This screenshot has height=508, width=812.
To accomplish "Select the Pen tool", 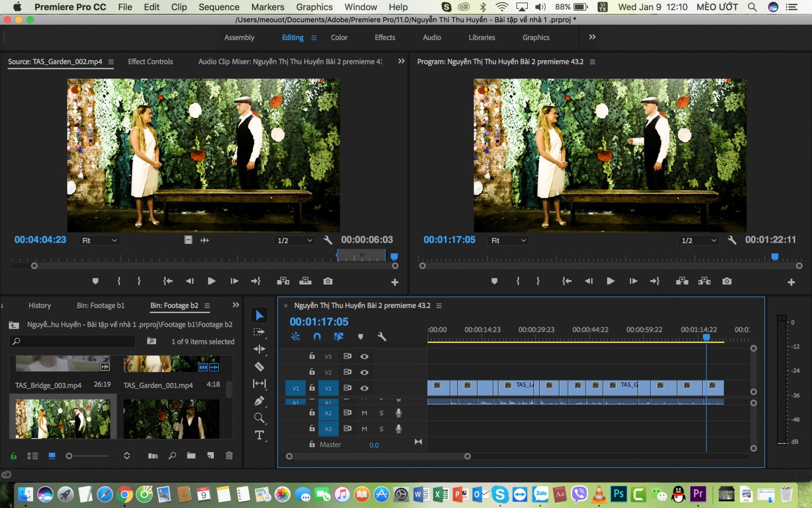I will click(259, 401).
